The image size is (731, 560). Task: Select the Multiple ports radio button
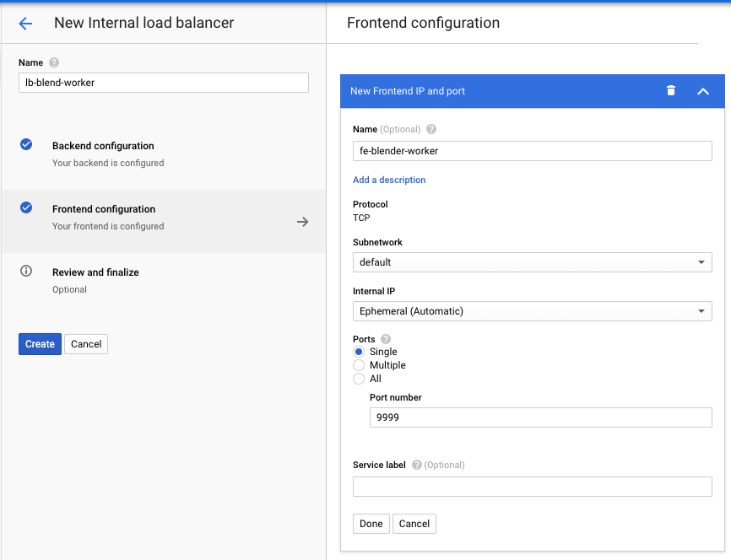click(x=359, y=365)
